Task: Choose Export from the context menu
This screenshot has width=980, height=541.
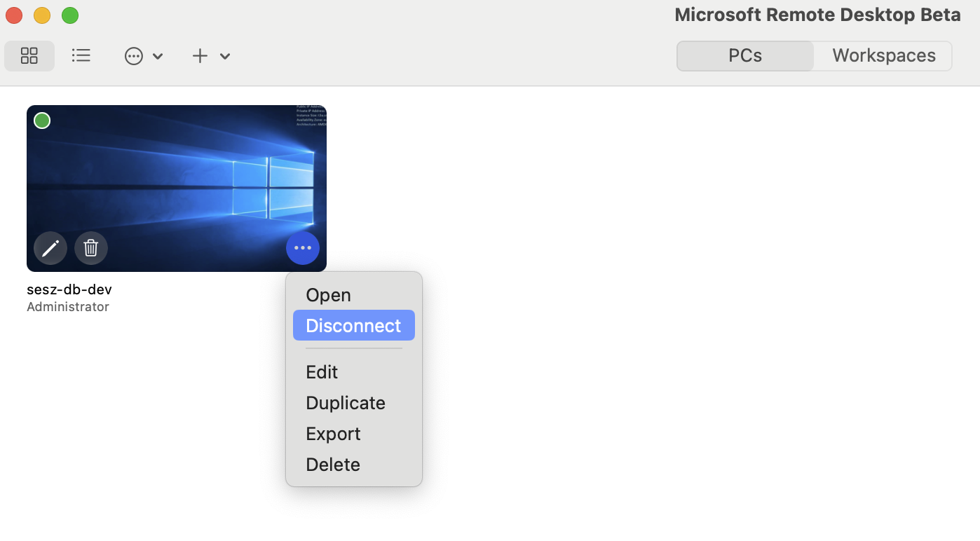Action: (333, 434)
